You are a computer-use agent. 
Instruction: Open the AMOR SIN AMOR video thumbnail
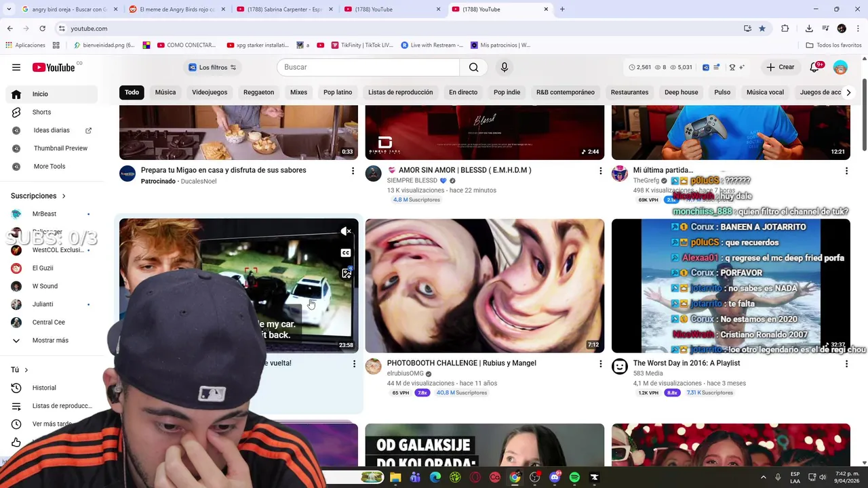click(x=484, y=132)
